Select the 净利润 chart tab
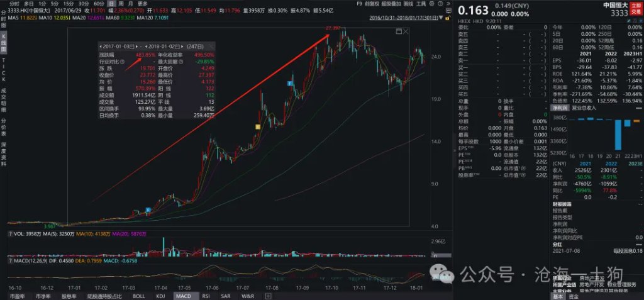The image size is (644, 300). tap(558, 108)
